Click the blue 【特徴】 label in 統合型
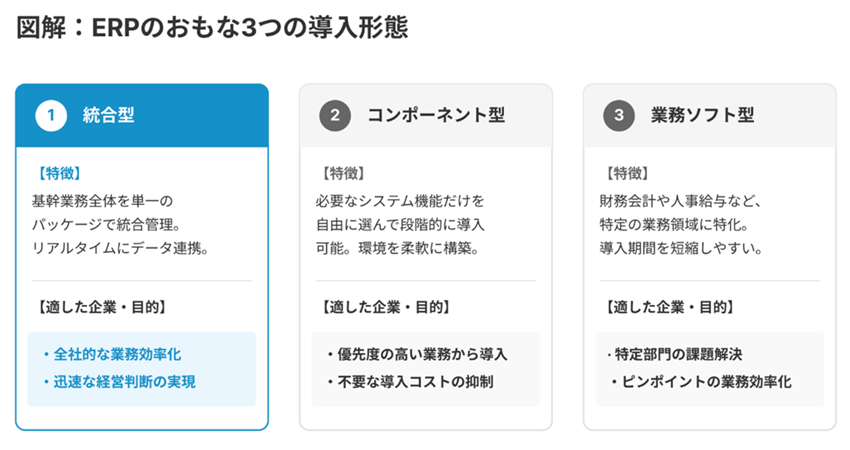 (x=59, y=173)
